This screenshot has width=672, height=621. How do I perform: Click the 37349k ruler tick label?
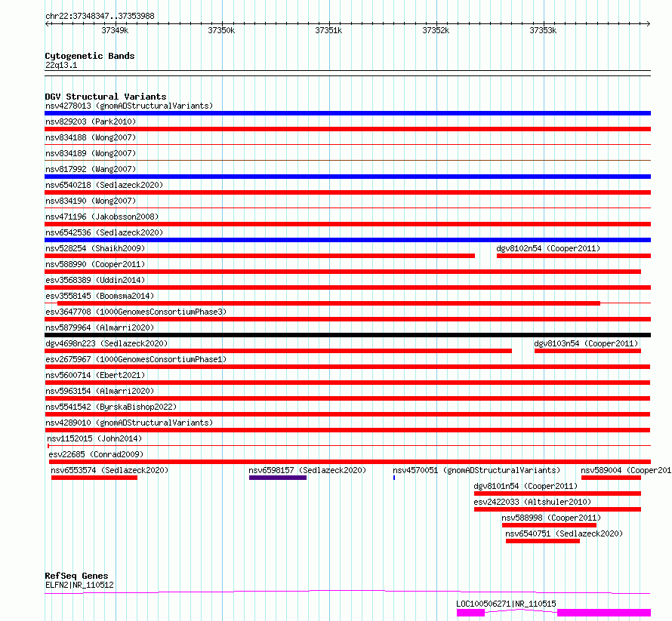(115, 30)
